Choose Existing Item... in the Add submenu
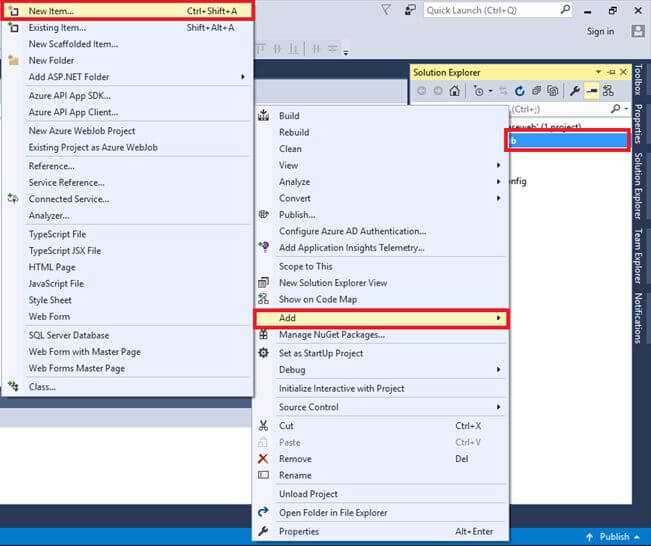Viewport: 651px width, 546px height. click(x=127, y=28)
